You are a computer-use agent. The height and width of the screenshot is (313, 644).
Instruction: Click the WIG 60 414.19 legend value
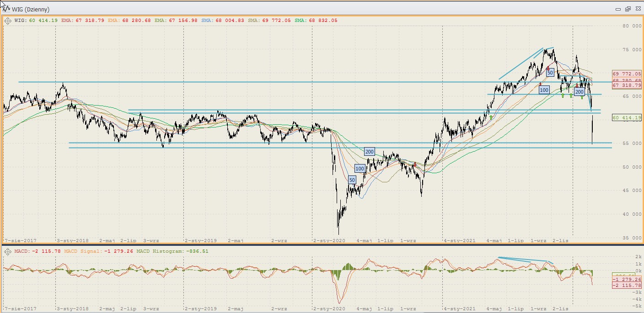[43, 21]
